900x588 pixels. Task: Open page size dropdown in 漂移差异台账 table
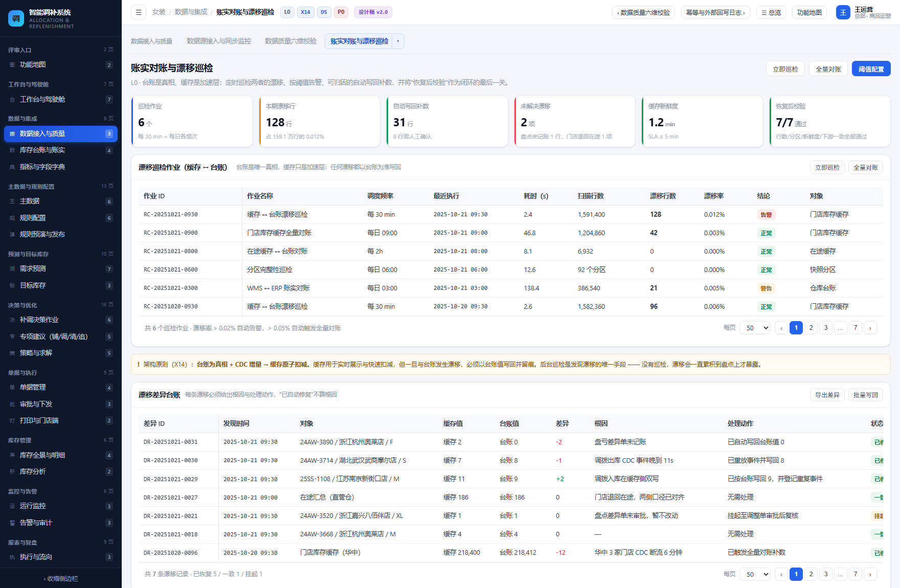point(755,574)
